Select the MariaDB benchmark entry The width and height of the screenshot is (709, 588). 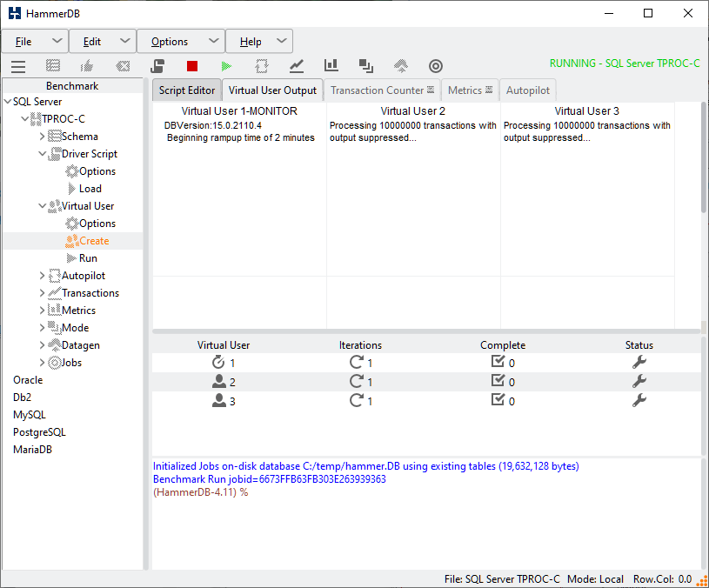(32, 450)
